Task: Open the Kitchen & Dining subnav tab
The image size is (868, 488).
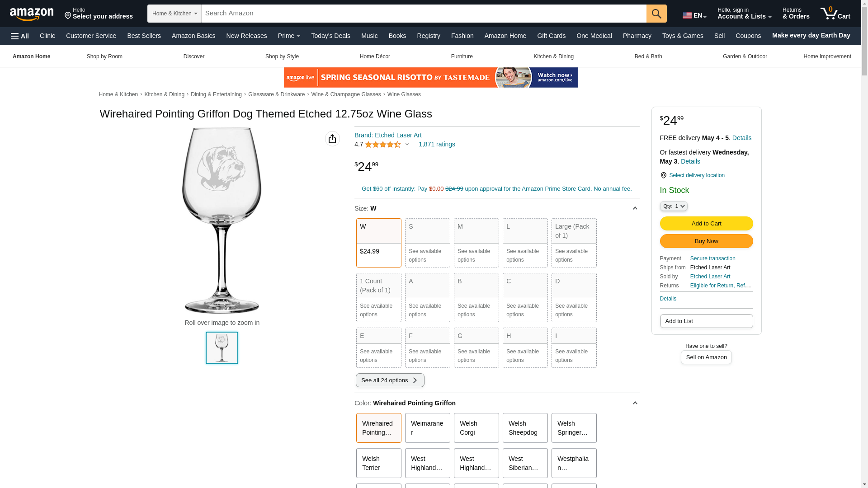Action: coord(553,56)
